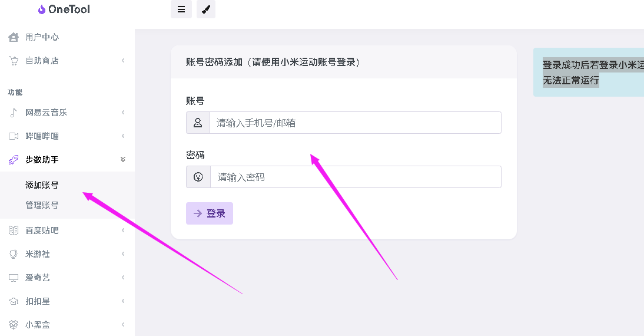Click the user icon in account field
Screen dimensions: 644x336
point(198,123)
